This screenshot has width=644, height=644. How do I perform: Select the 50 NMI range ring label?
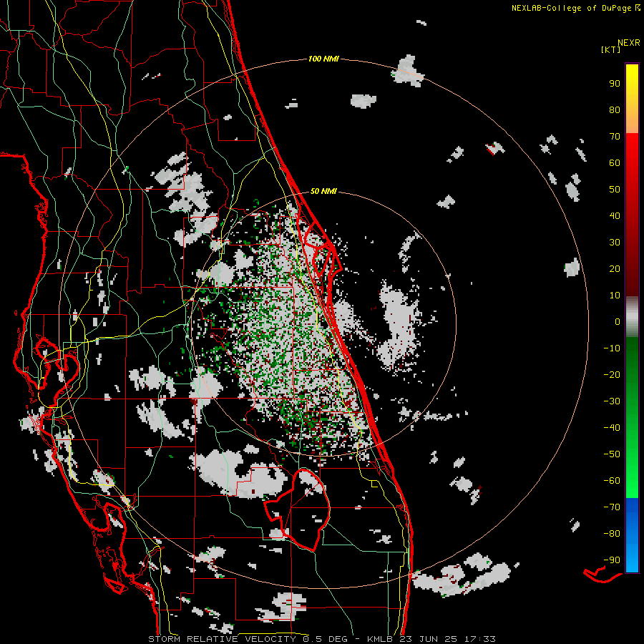[x=323, y=191]
